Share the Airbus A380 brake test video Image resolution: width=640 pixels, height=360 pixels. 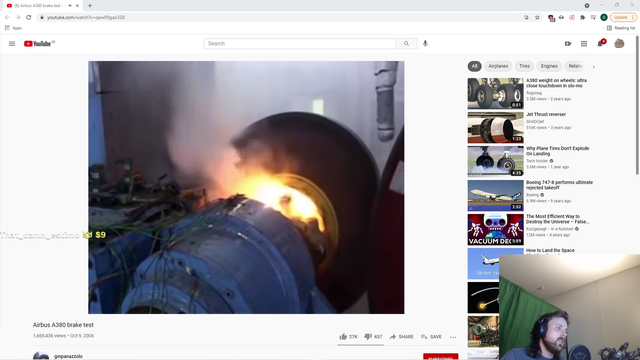(401, 337)
